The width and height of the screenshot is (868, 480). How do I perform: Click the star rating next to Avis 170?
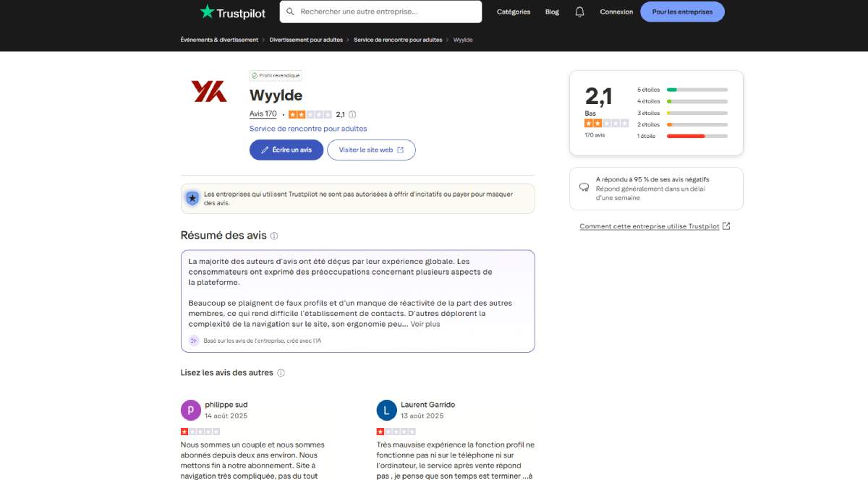click(310, 114)
